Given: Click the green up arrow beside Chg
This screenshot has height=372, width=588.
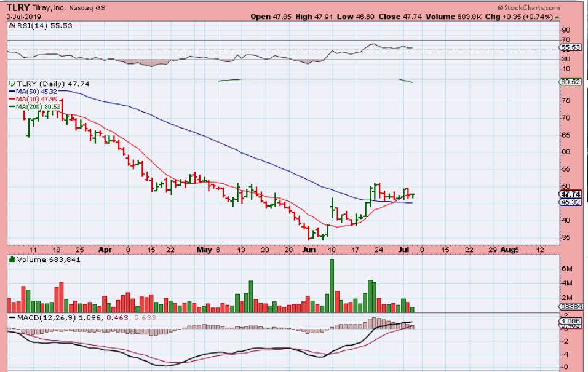Looking at the screenshot, I should [x=557, y=17].
